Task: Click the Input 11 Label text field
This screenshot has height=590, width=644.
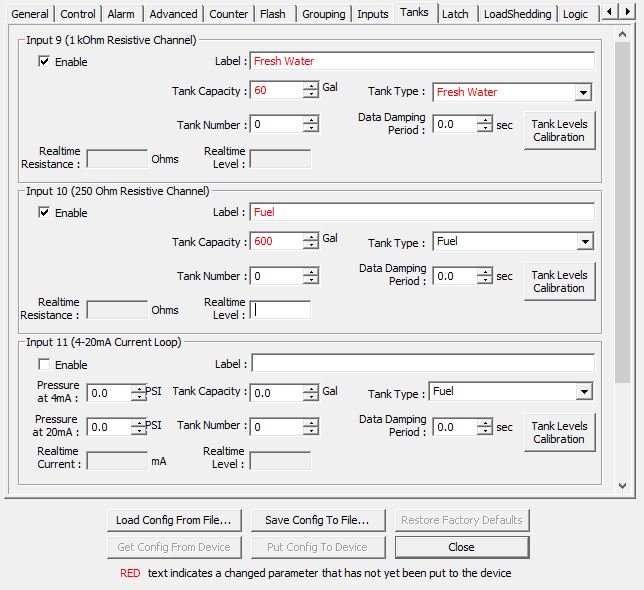Action: coord(422,363)
